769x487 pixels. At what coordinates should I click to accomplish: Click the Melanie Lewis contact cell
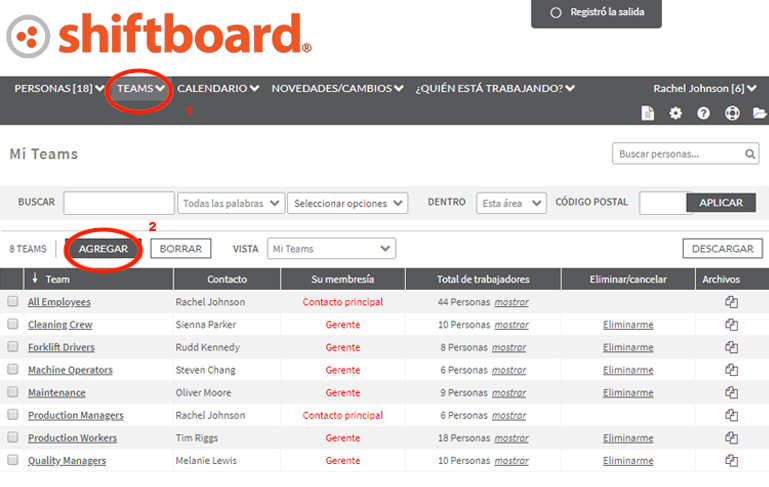coord(206,461)
